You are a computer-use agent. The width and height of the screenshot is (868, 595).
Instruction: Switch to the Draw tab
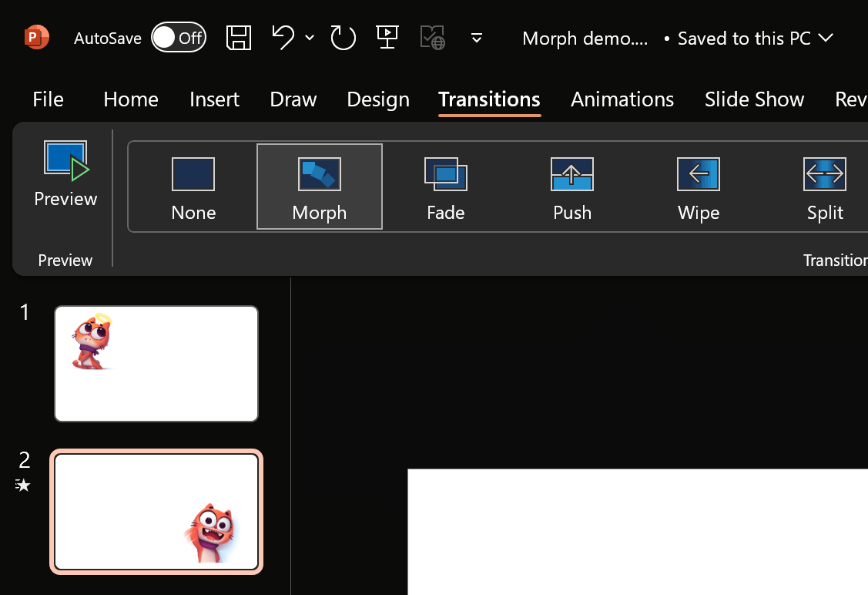click(x=293, y=99)
